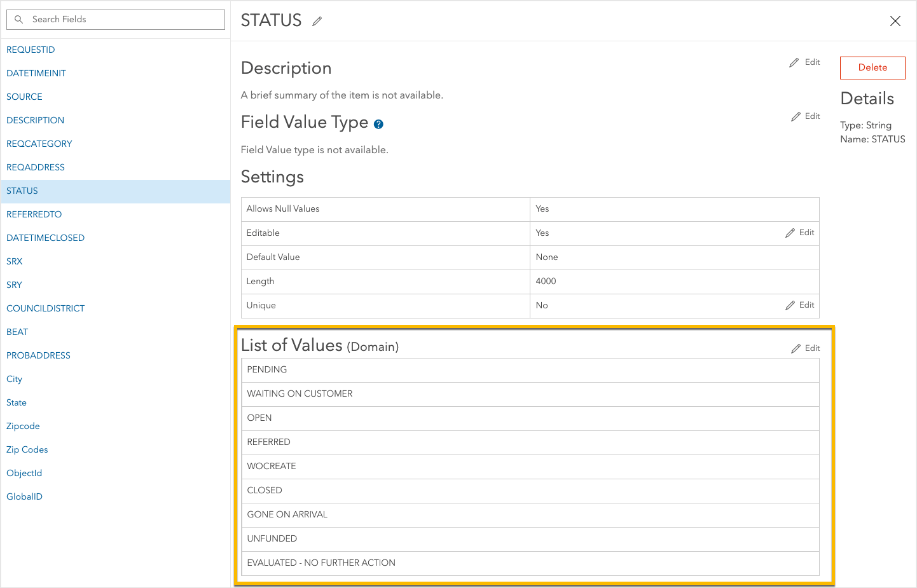The image size is (917, 588).
Task: Edit the field Description
Action: click(804, 62)
